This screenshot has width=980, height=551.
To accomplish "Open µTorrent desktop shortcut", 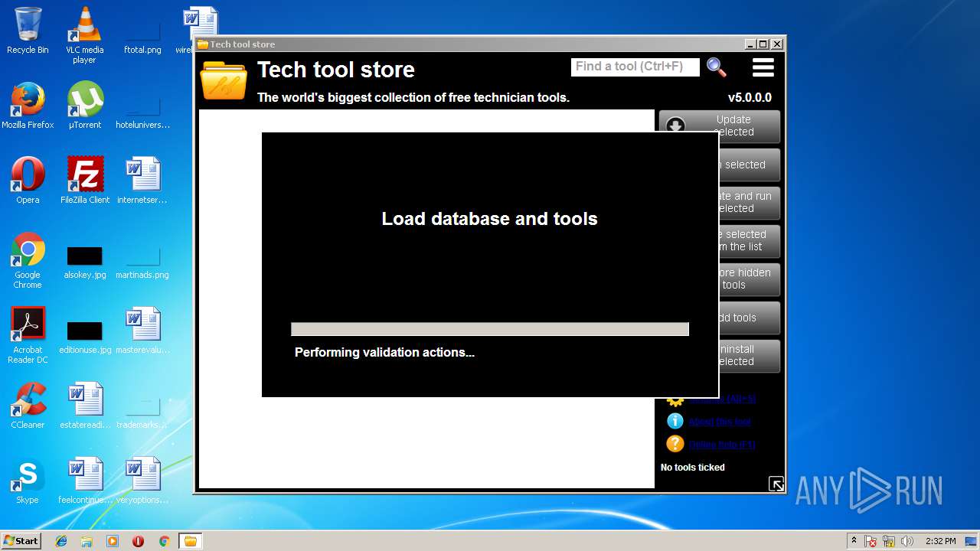I will coord(84,106).
